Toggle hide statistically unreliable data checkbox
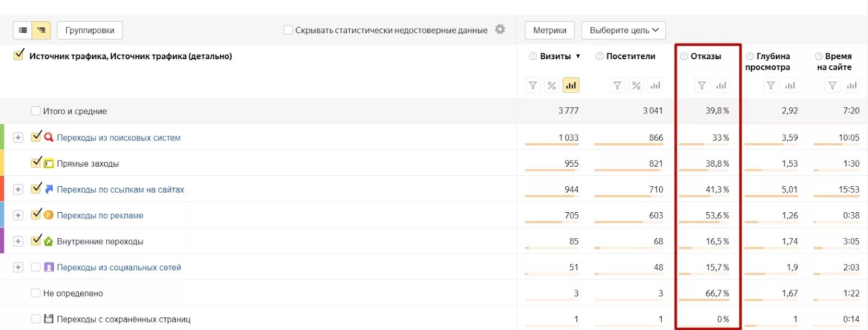This screenshot has height=330, width=868. [288, 30]
